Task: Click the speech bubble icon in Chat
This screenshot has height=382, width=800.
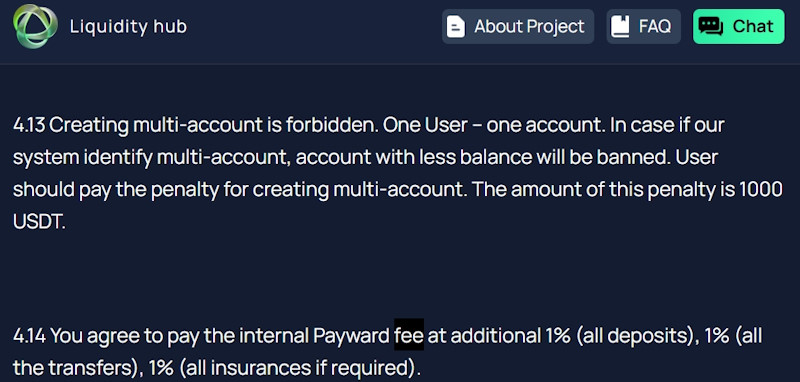Action: pos(711,27)
